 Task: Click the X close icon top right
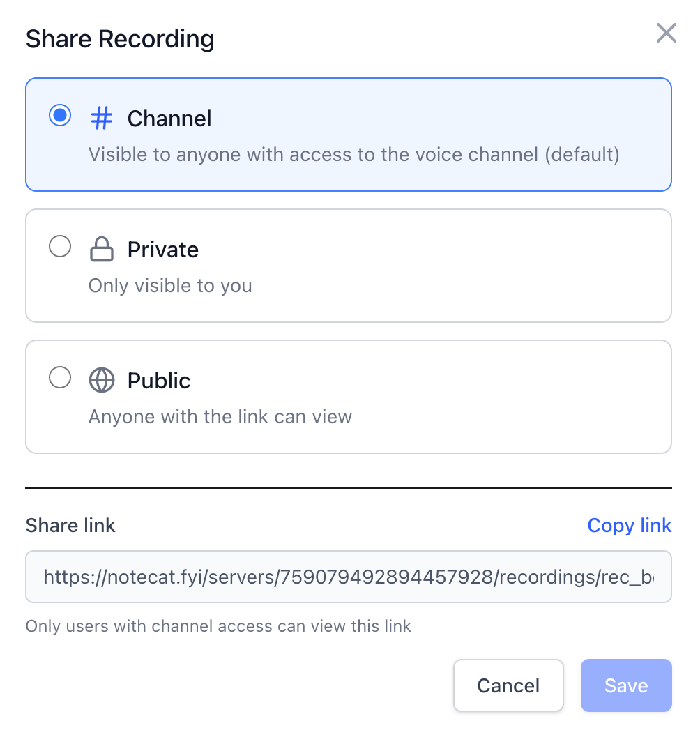[x=666, y=33]
